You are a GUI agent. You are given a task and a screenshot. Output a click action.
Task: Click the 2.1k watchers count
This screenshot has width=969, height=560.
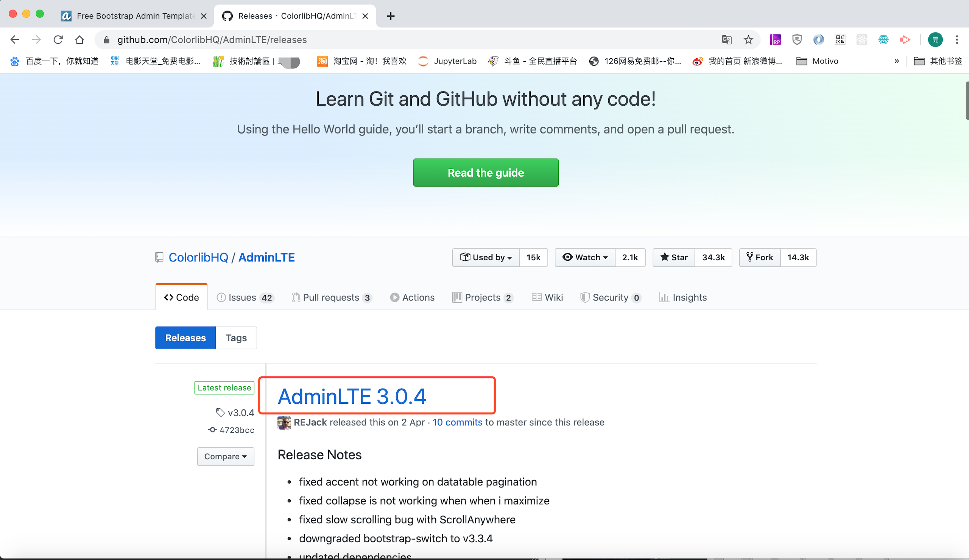click(630, 257)
